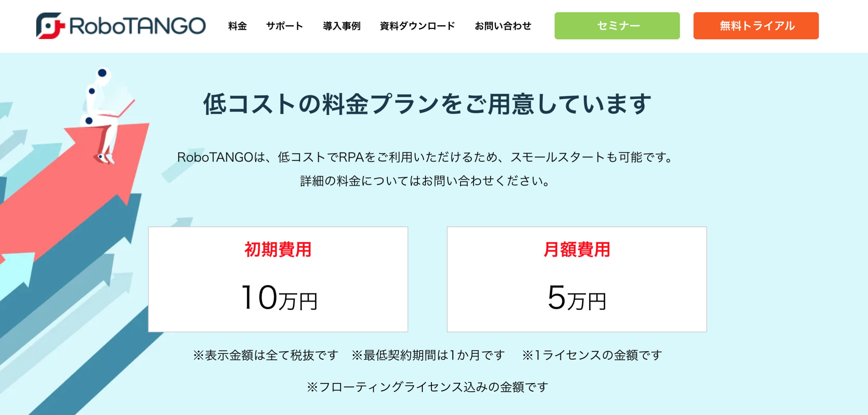Click the 初期費用 pricing card
This screenshot has height=415, width=868.
click(x=278, y=279)
